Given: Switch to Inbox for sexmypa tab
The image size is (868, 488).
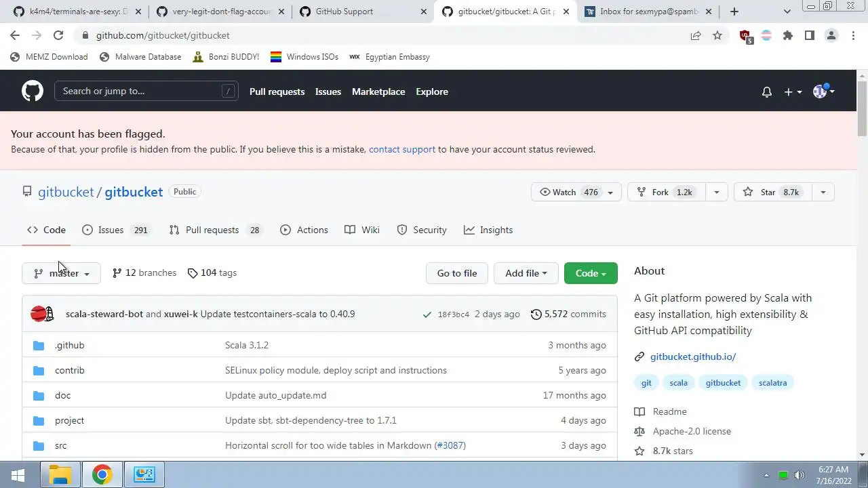Looking at the screenshot, I should coord(648,11).
